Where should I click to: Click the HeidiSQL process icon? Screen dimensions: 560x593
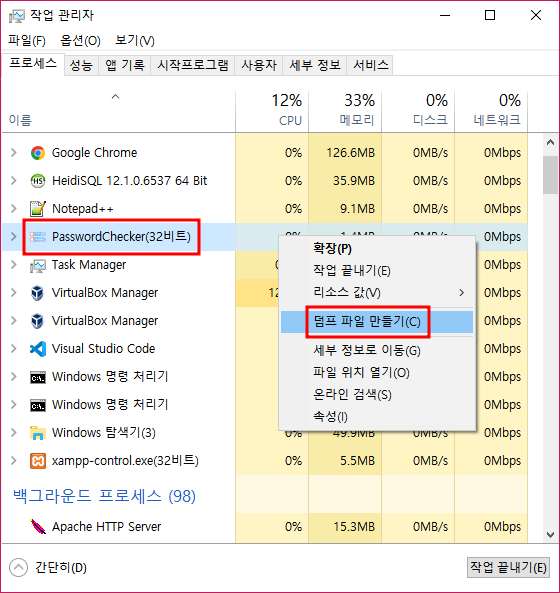[37, 181]
